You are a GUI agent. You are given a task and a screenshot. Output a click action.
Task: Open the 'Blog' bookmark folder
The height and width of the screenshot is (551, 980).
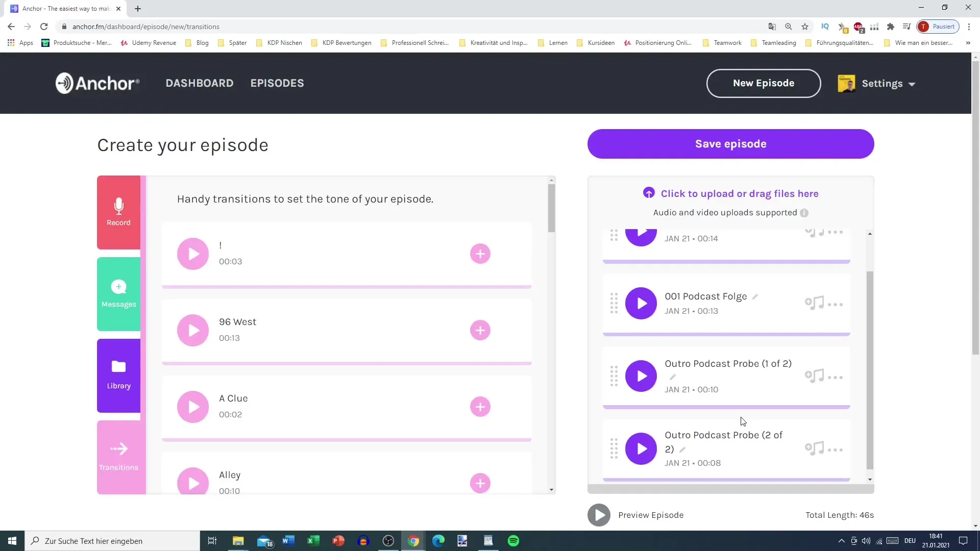197,43
